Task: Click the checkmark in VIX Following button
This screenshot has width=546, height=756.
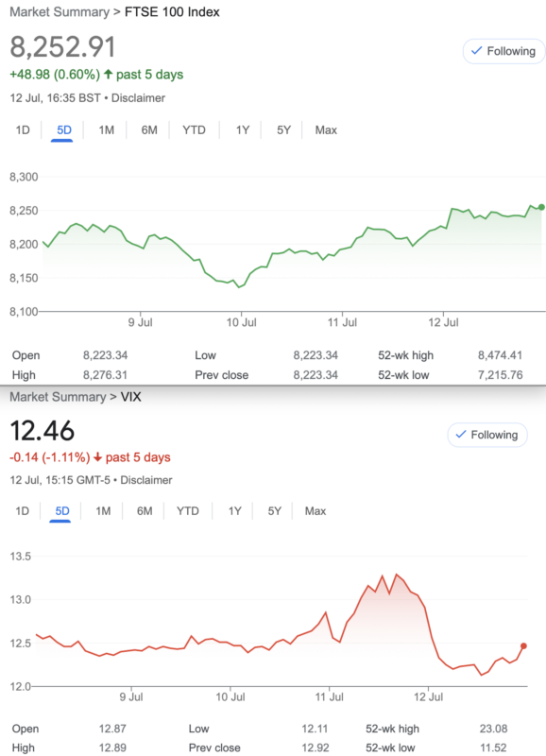Action: [x=461, y=435]
